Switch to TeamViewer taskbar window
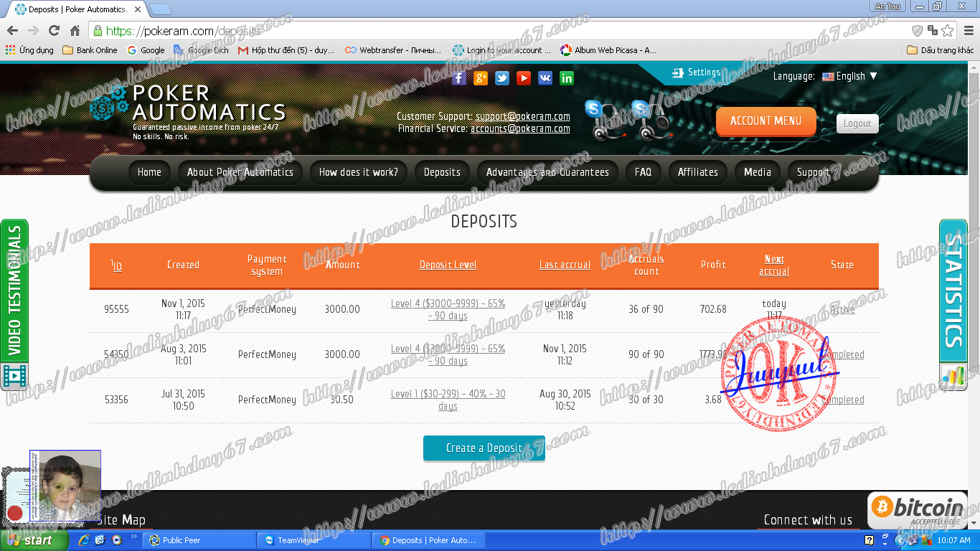This screenshot has height=551, width=980. click(314, 540)
